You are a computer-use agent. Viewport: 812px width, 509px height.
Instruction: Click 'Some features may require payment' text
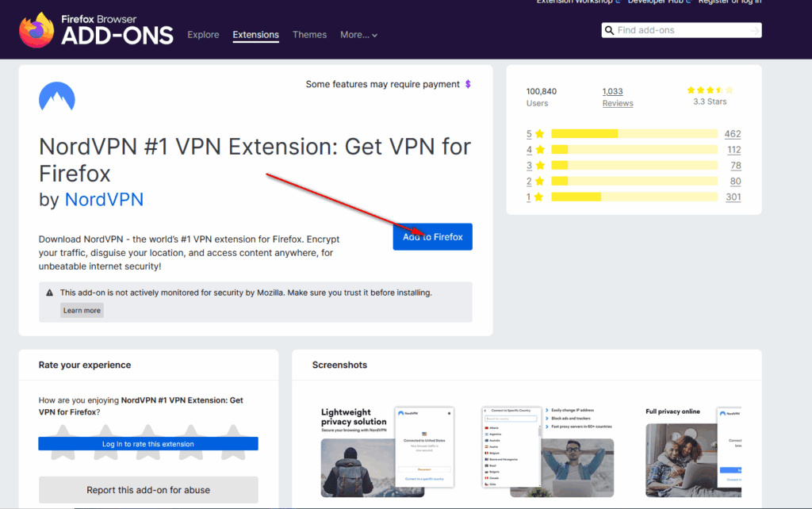point(383,84)
